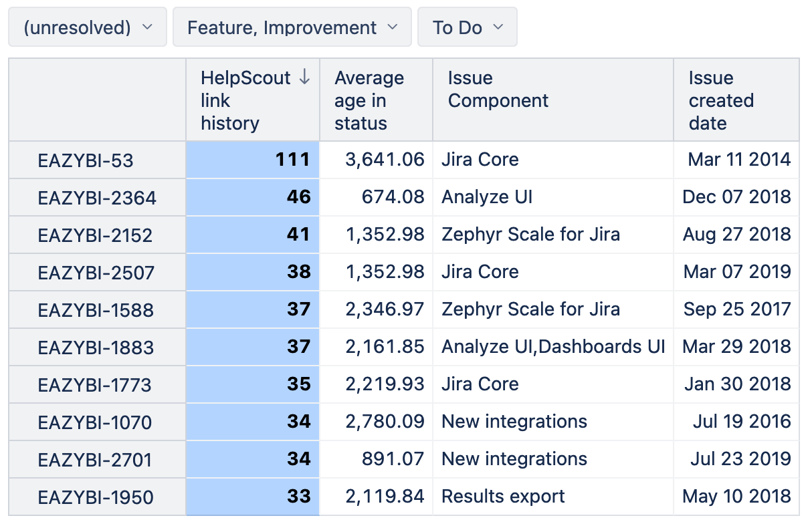Image resolution: width=812 pixels, height=528 pixels.
Task: Click the highlighted 46 value cell
Action: [253, 197]
